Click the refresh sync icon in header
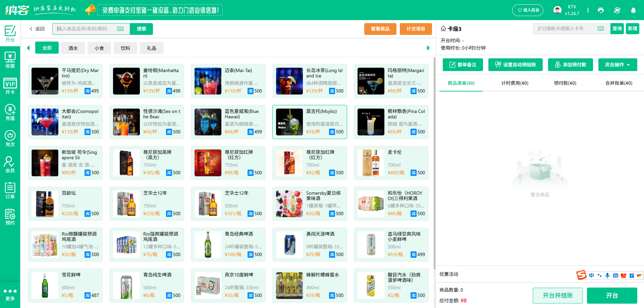 click(617, 10)
